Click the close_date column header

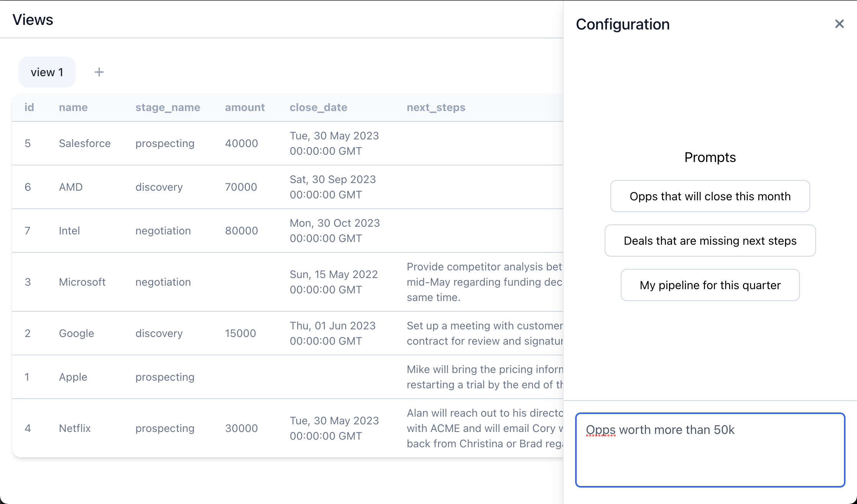point(318,107)
